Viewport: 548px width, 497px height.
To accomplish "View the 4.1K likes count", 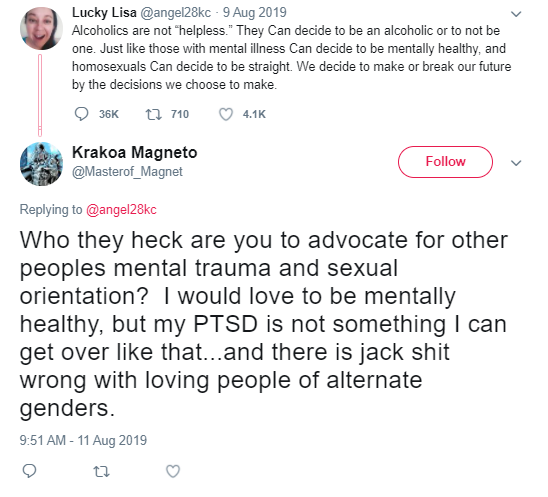I will click(x=254, y=114).
